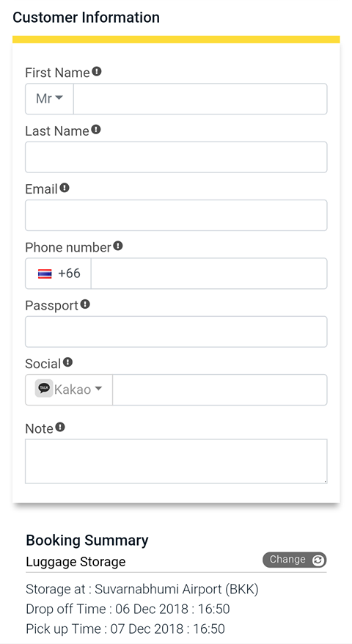Focus the Phone number input field
The image size is (352, 644).
[x=209, y=274]
